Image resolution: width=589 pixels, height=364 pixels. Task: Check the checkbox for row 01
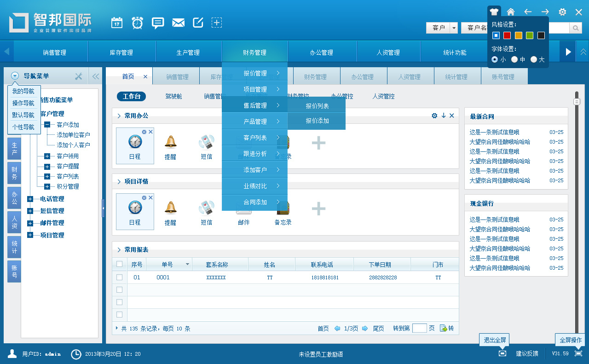[x=120, y=277]
